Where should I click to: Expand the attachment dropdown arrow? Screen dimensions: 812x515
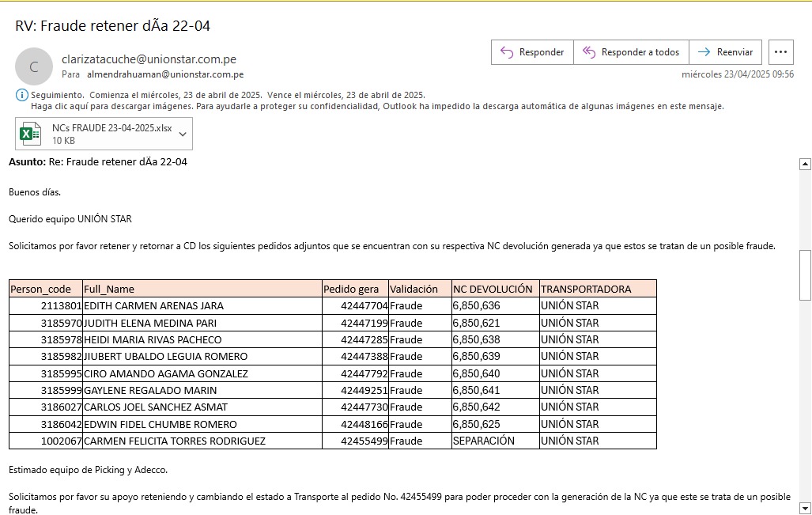point(183,134)
